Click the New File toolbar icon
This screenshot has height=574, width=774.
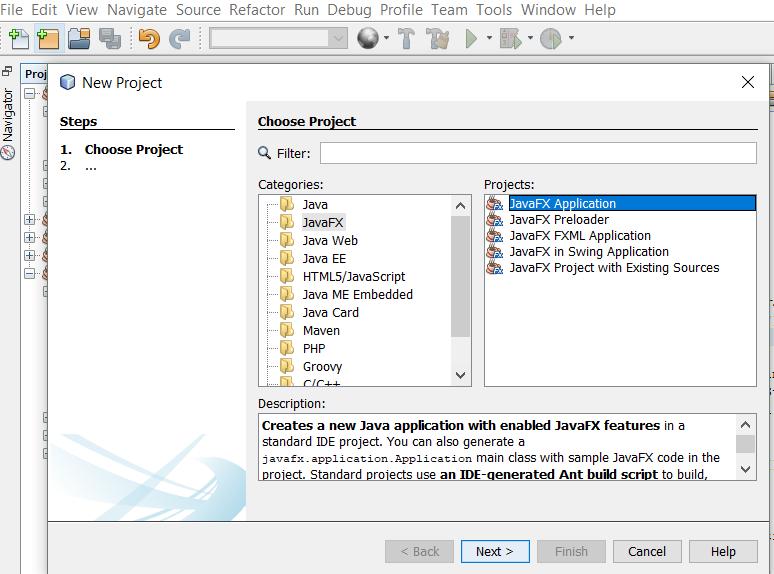click(19, 38)
